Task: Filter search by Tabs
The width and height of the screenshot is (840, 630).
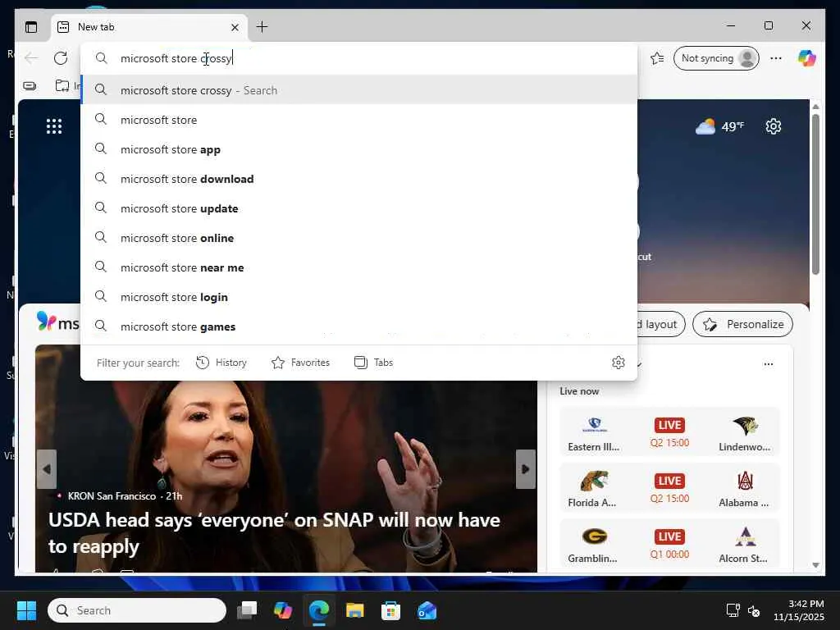Action: 373,363
